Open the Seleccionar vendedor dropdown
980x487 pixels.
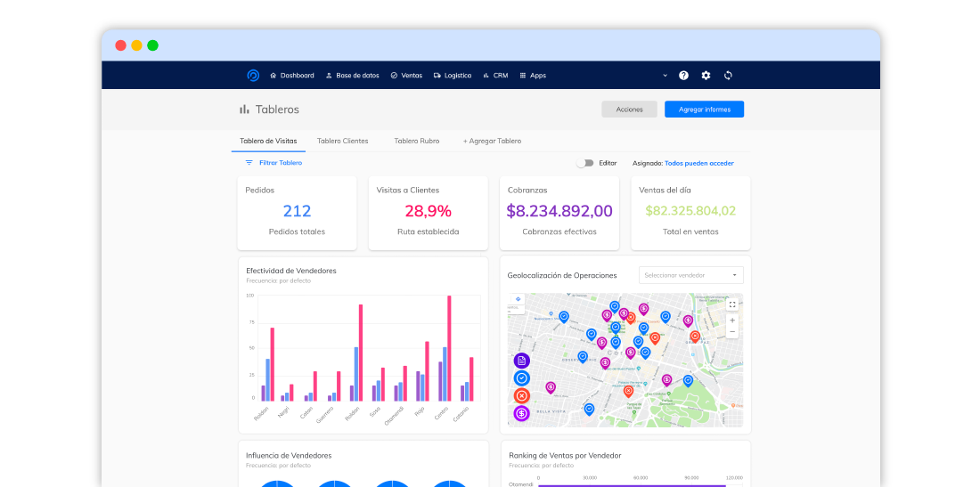point(691,275)
